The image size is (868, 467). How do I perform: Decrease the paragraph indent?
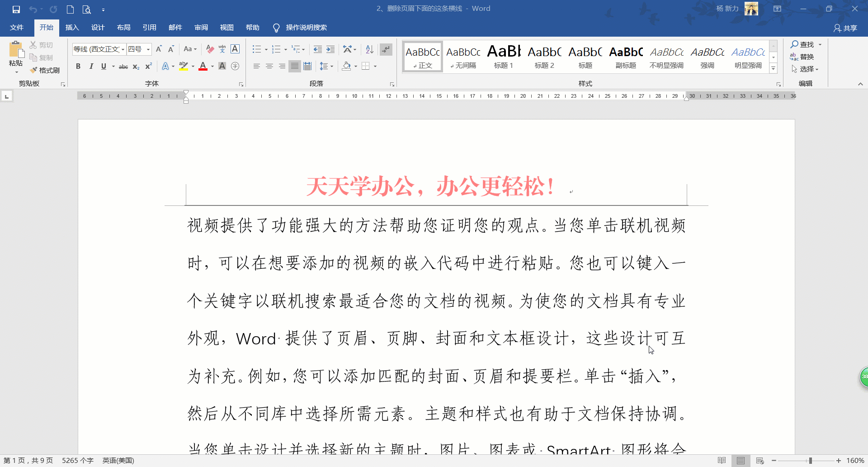click(x=318, y=49)
